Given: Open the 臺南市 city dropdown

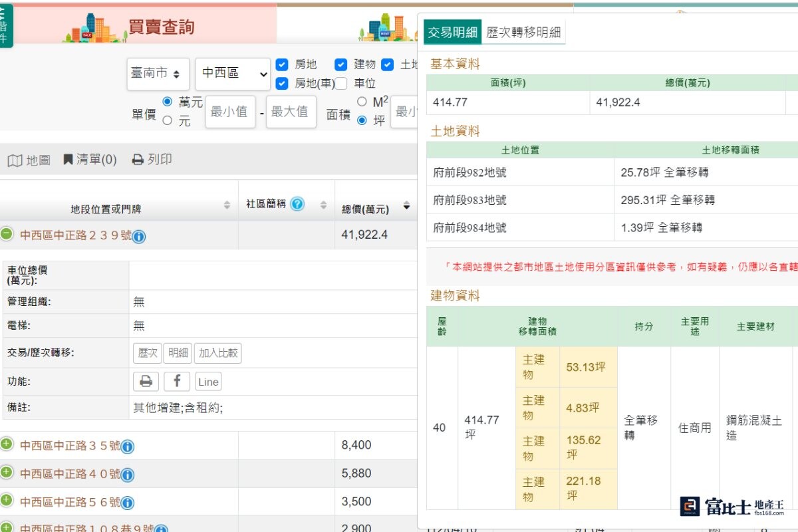Looking at the screenshot, I should [x=158, y=74].
